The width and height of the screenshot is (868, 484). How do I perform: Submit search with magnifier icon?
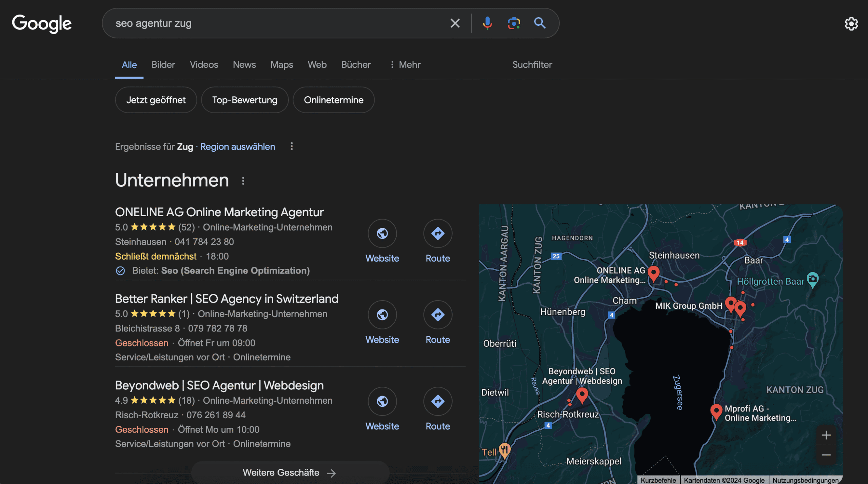point(540,23)
